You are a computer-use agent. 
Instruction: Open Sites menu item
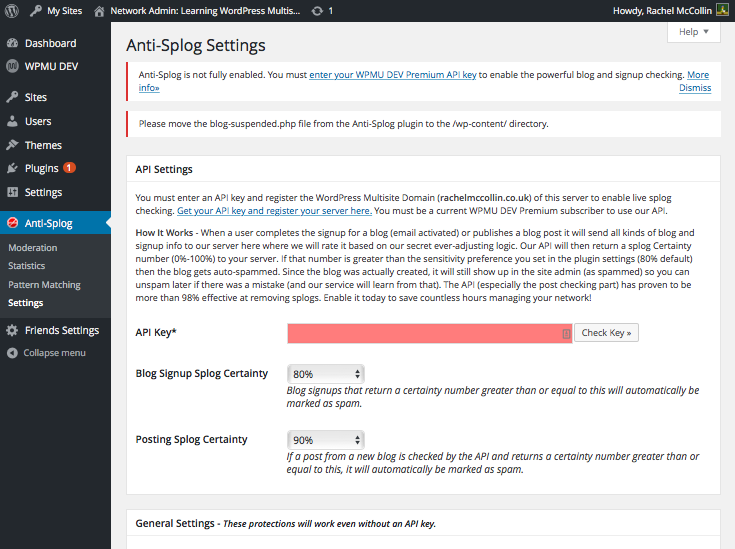click(x=36, y=97)
